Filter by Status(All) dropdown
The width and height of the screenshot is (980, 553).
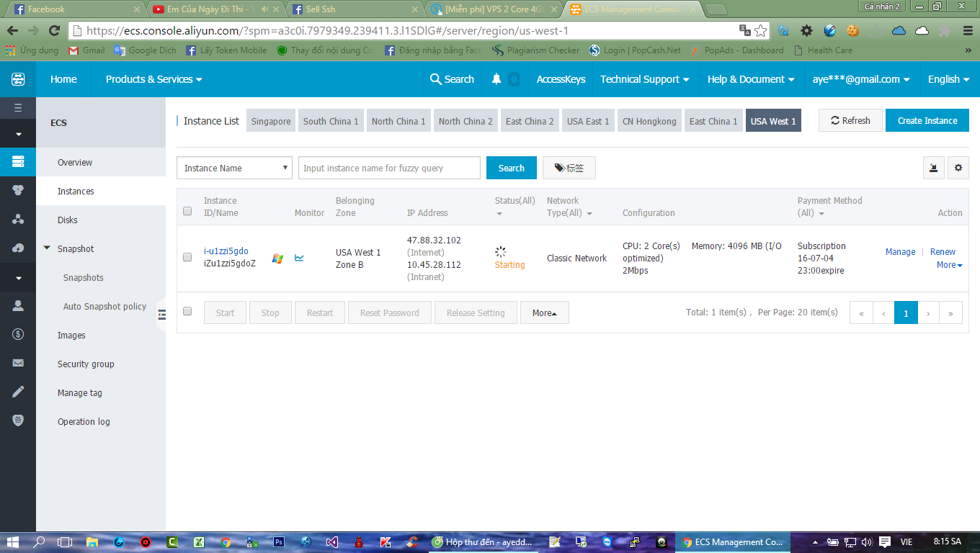click(x=515, y=207)
